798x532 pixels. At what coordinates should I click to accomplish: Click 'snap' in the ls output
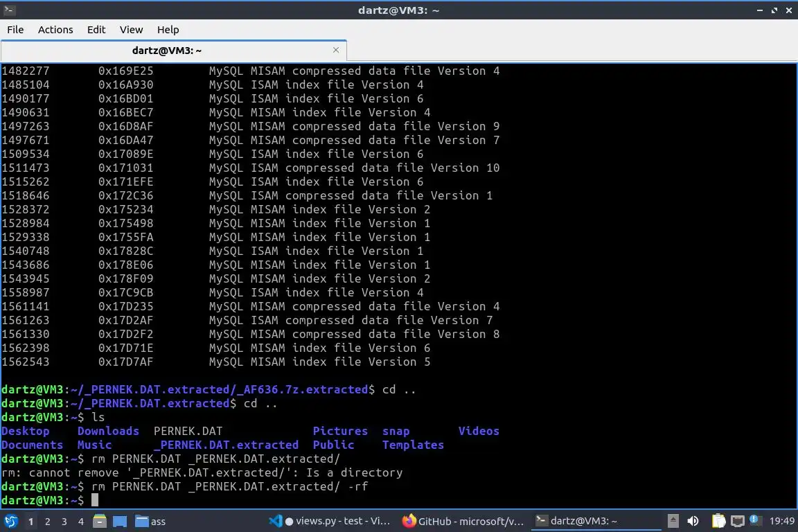click(x=396, y=431)
